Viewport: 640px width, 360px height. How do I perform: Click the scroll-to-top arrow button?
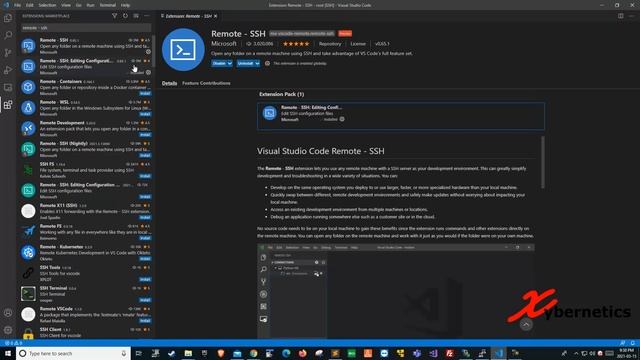point(526,325)
